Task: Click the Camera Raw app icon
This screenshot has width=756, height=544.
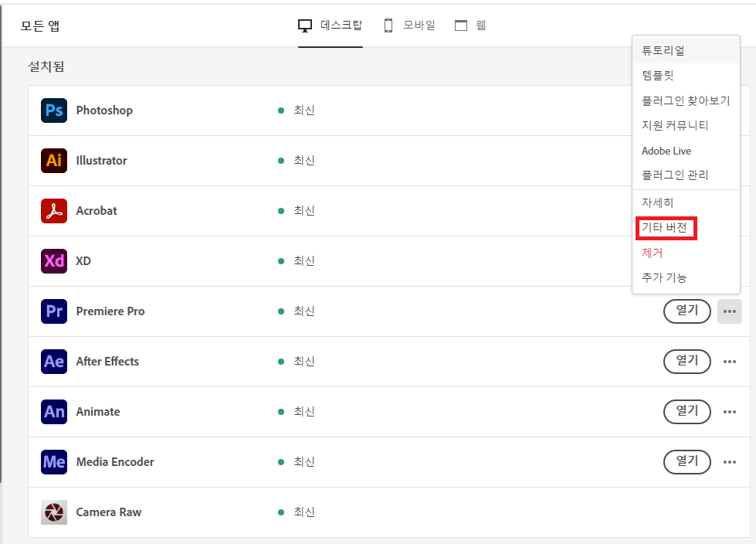Action: point(54,512)
